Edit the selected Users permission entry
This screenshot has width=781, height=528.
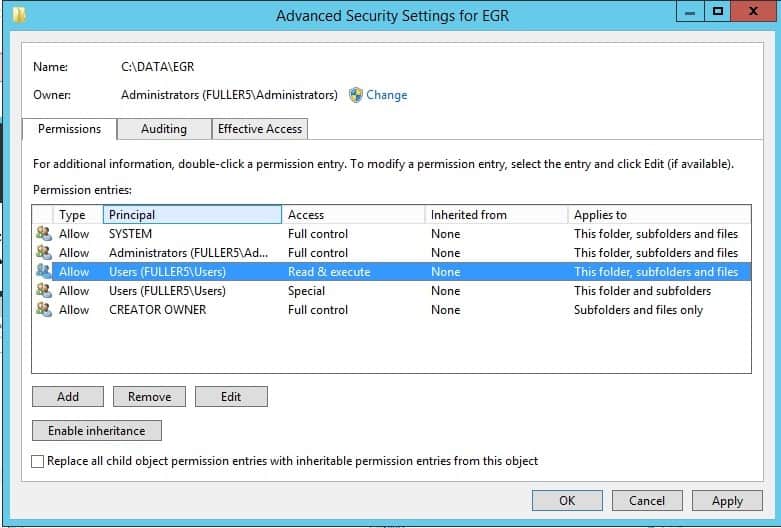(x=231, y=396)
